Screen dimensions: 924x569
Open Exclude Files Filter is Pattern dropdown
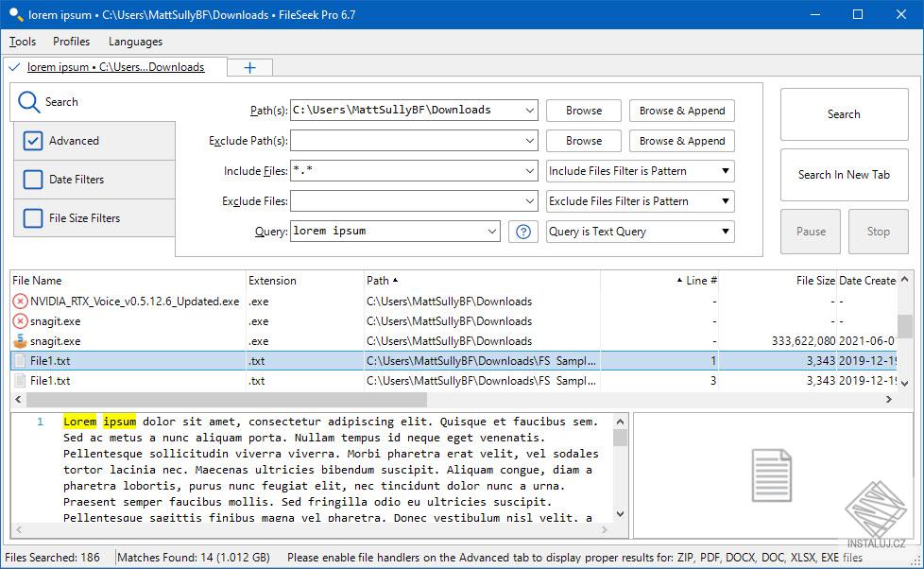pyautogui.click(x=640, y=201)
